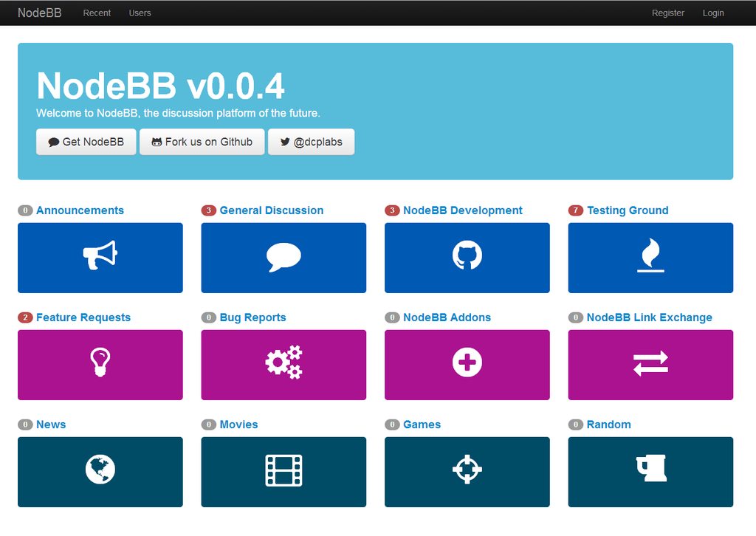
Task: Open the Link Exchange arrows tile
Action: point(650,365)
